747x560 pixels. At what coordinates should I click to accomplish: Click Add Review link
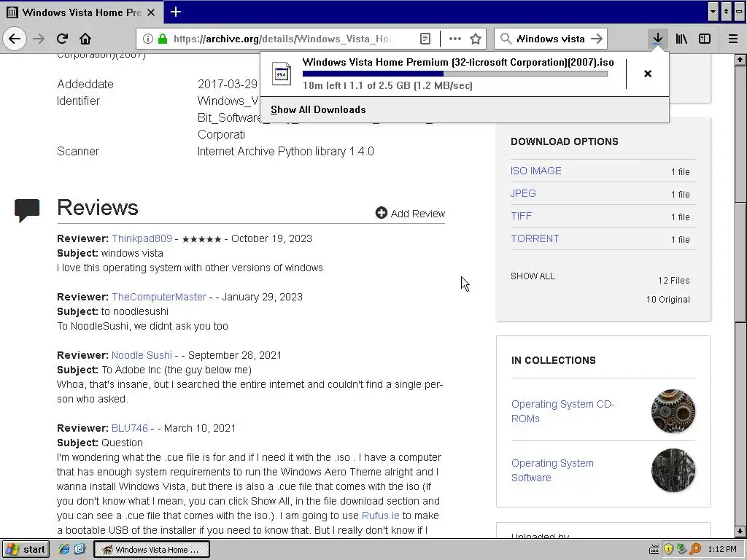(418, 214)
